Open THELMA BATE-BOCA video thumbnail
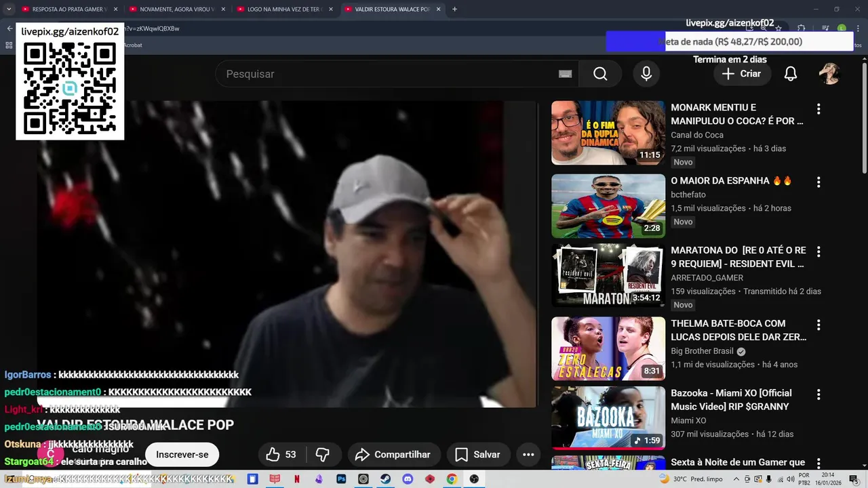The image size is (868, 488). tap(608, 348)
